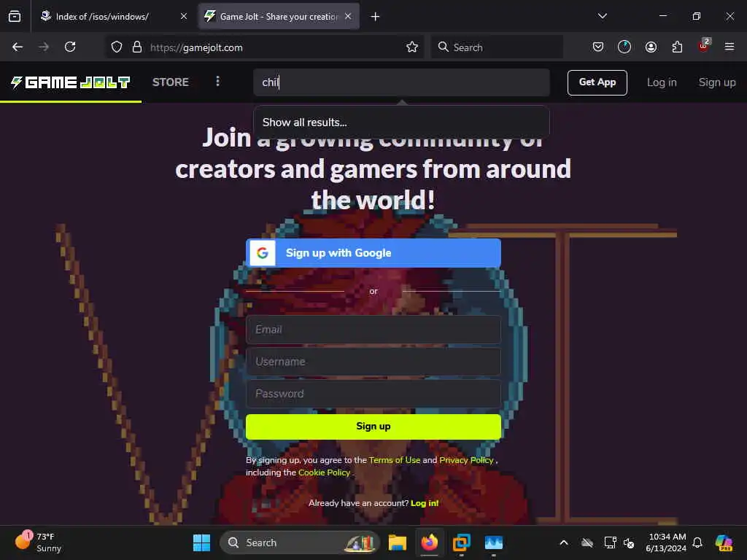Focus the Username input field

coord(373,362)
